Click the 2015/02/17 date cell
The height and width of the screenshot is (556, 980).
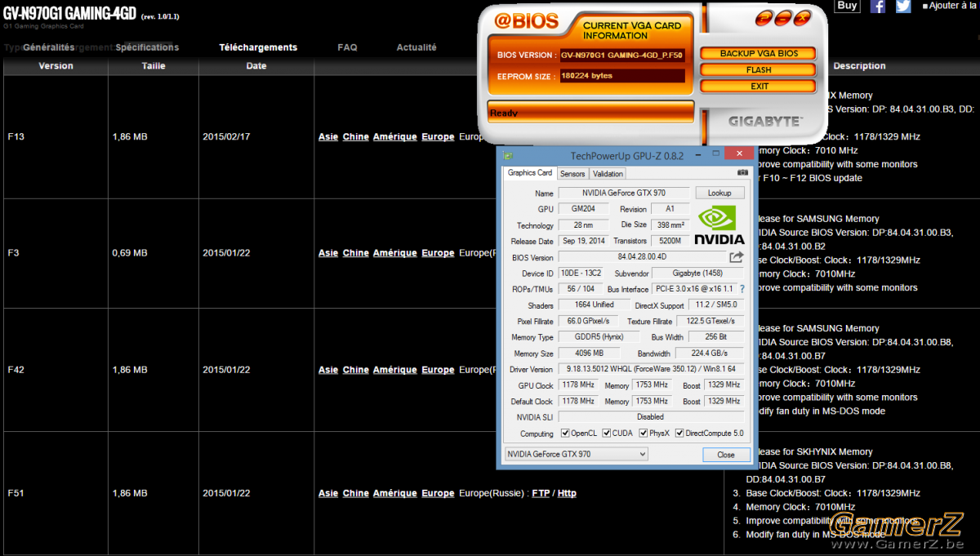pyautogui.click(x=256, y=137)
